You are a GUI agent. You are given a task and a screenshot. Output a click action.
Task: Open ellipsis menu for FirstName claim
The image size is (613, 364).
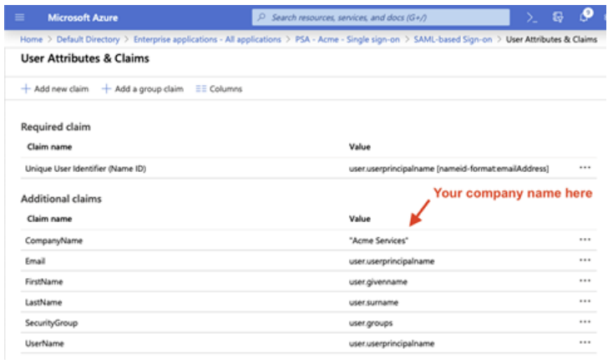tap(585, 281)
